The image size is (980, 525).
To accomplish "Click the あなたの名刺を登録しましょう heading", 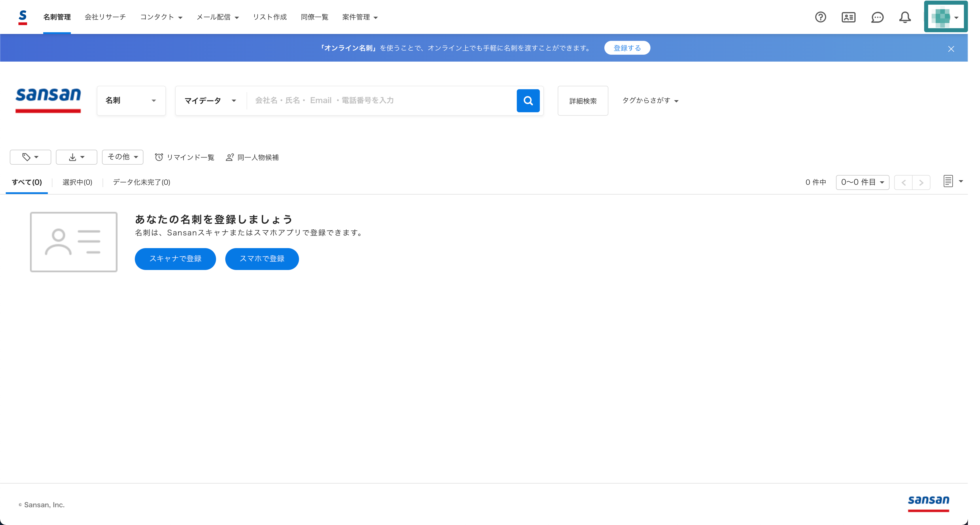I will pos(214,219).
